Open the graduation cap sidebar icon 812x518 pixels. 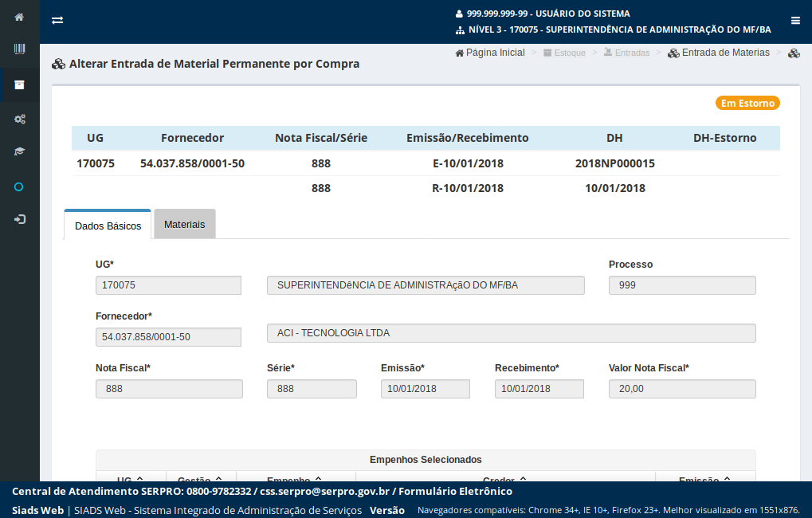coord(19,151)
